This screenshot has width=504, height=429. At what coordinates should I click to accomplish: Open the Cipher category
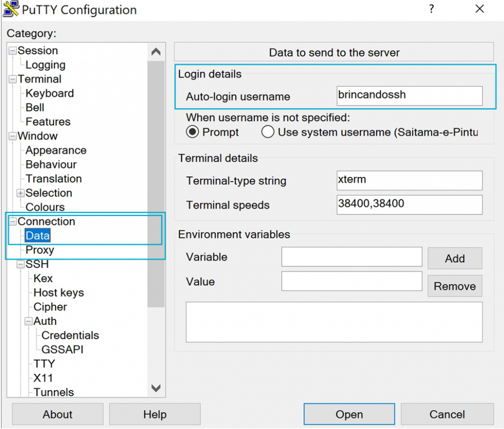click(50, 307)
